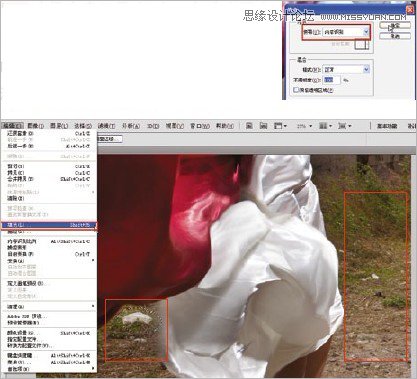Open the Arrange Documents dropdown
The width and height of the screenshot is (417, 379).
click(x=325, y=126)
